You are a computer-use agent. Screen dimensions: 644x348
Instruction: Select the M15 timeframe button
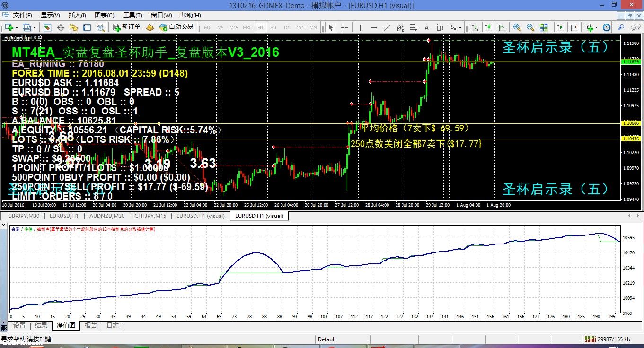pos(234,27)
